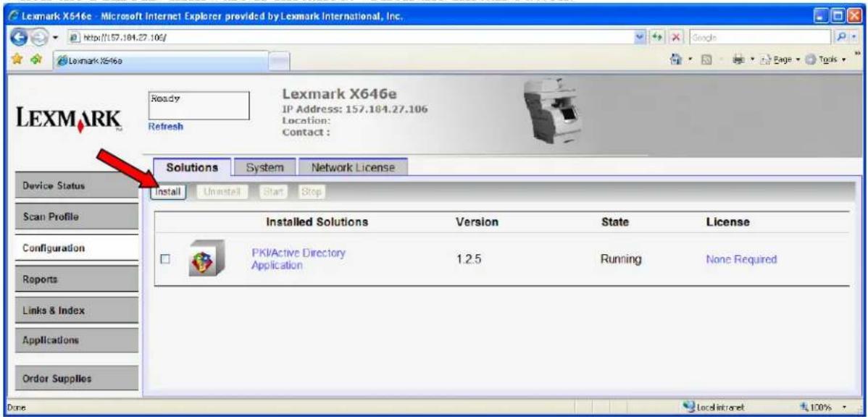The height and width of the screenshot is (417, 868).
Task: Click the Lexmark X646e page heading
Action: tap(338, 95)
